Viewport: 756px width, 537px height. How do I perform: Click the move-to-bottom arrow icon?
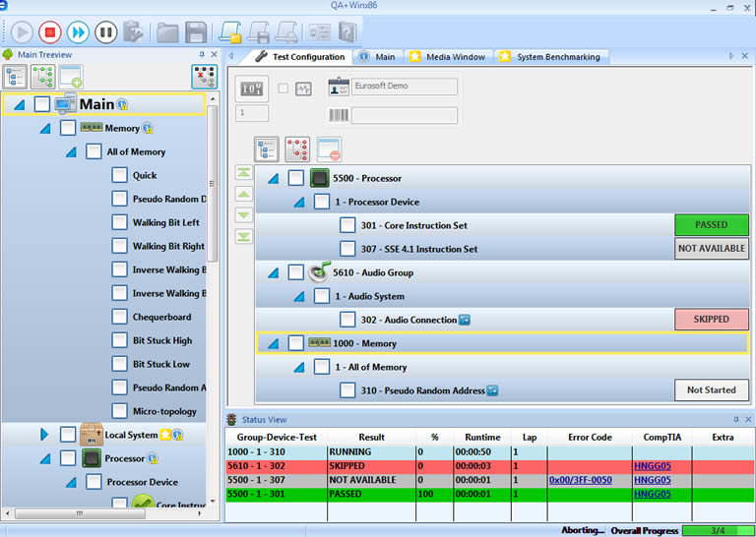(243, 235)
